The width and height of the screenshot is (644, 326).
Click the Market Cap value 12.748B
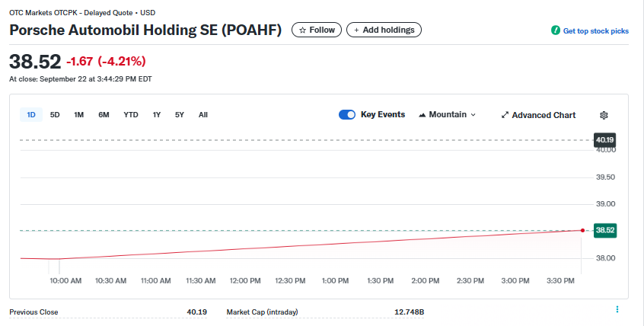point(409,312)
